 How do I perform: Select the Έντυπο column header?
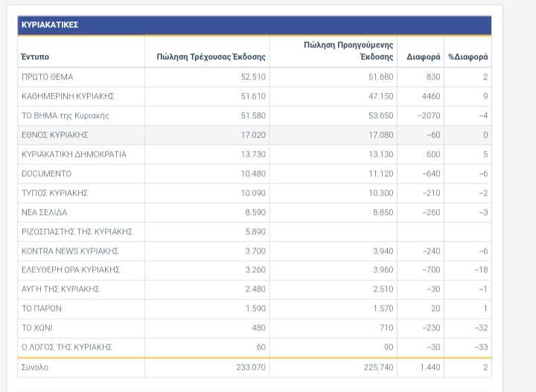(x=35, y=57)
